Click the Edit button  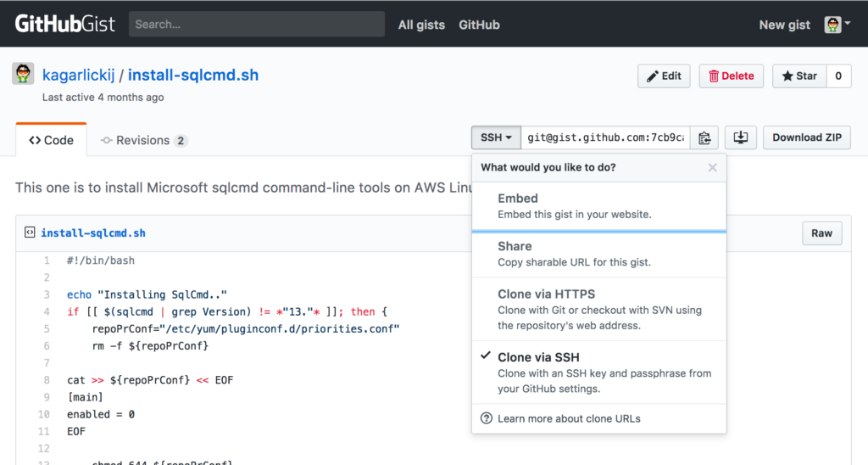click(664, 76)
